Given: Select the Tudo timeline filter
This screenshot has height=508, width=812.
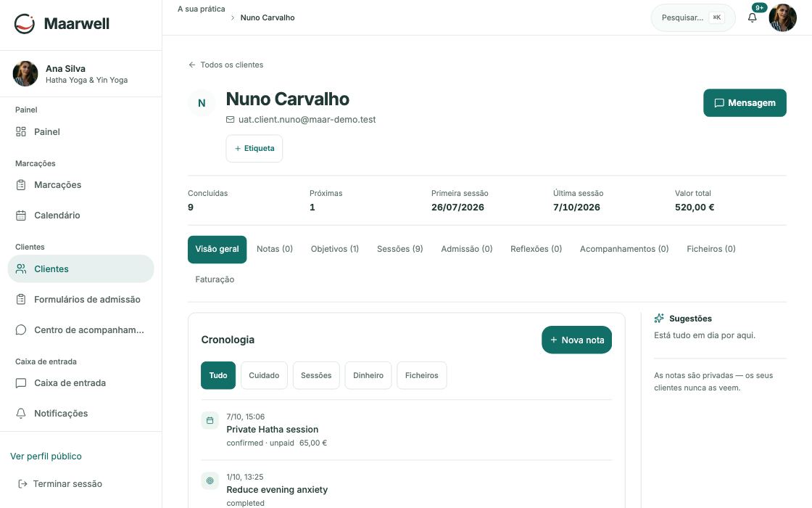Looking at the screenshot, I should tap(218, 375).
